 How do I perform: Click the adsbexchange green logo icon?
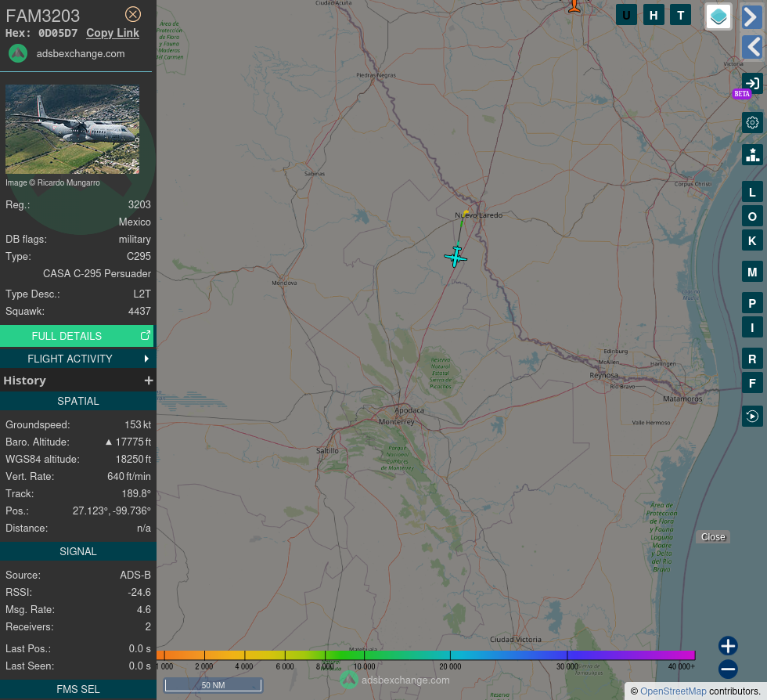(x=18, y=53)
